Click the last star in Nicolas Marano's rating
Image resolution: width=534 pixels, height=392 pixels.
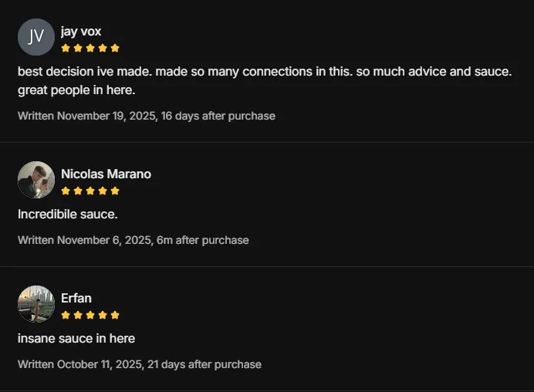[x=115, y=191]
